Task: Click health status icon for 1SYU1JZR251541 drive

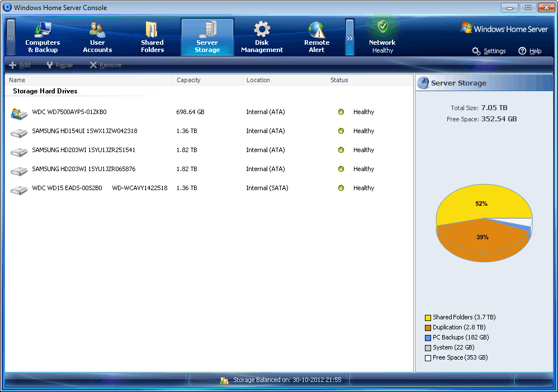Action: [x=341, y=150]
